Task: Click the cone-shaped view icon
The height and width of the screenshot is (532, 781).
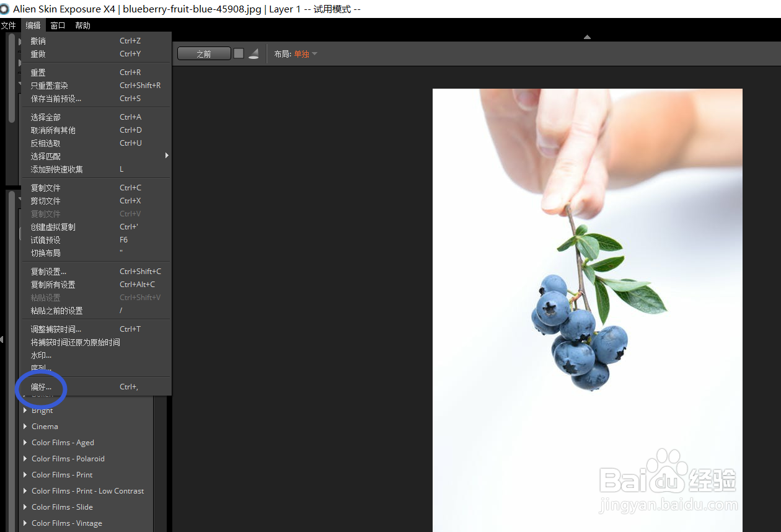Action: (x=254, y=54)
